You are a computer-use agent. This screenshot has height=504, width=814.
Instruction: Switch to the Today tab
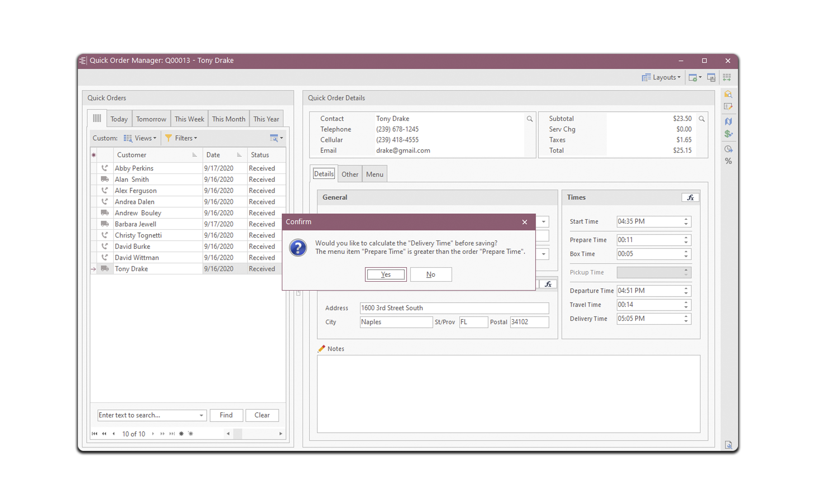(119, 119)
